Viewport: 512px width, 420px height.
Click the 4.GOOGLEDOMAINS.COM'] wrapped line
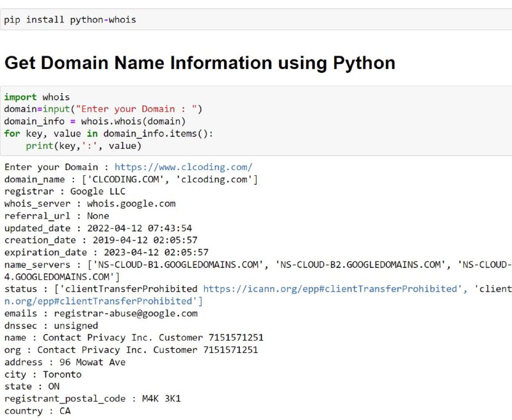pos(62,277)
